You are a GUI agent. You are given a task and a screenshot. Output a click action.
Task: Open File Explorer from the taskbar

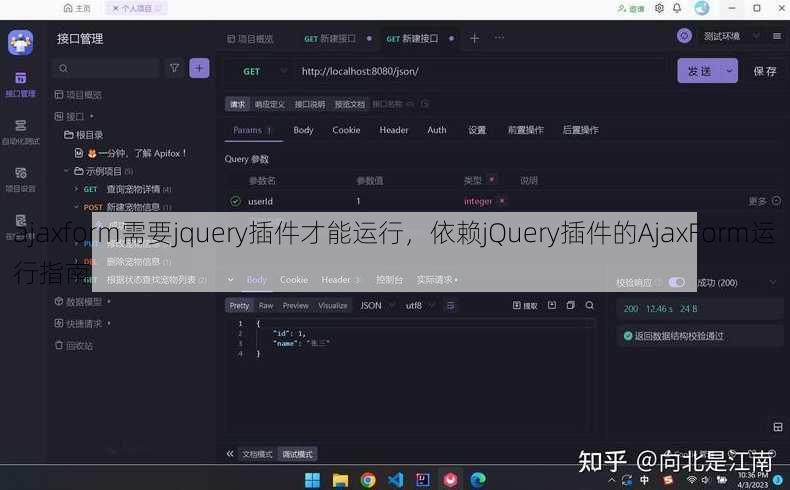point(340,479)
